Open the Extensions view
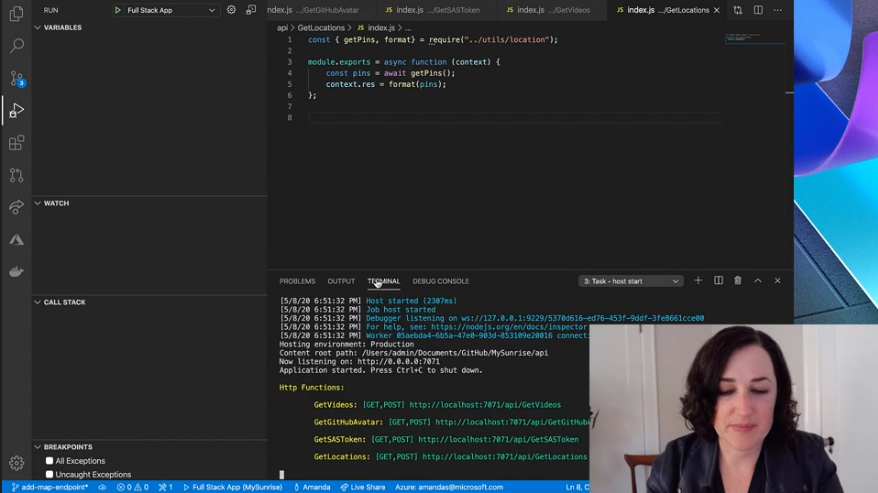 click(x=16, y=143)
